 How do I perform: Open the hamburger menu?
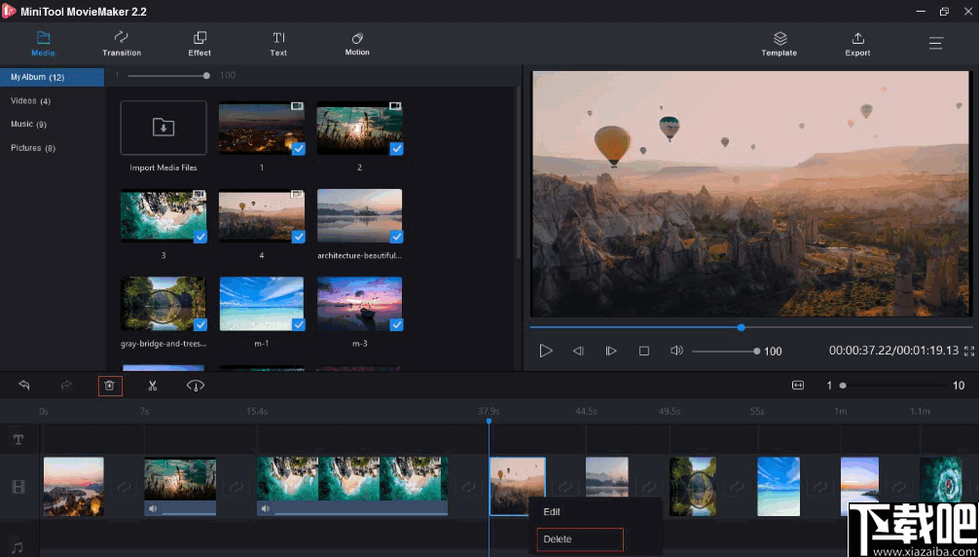(935, 43)
